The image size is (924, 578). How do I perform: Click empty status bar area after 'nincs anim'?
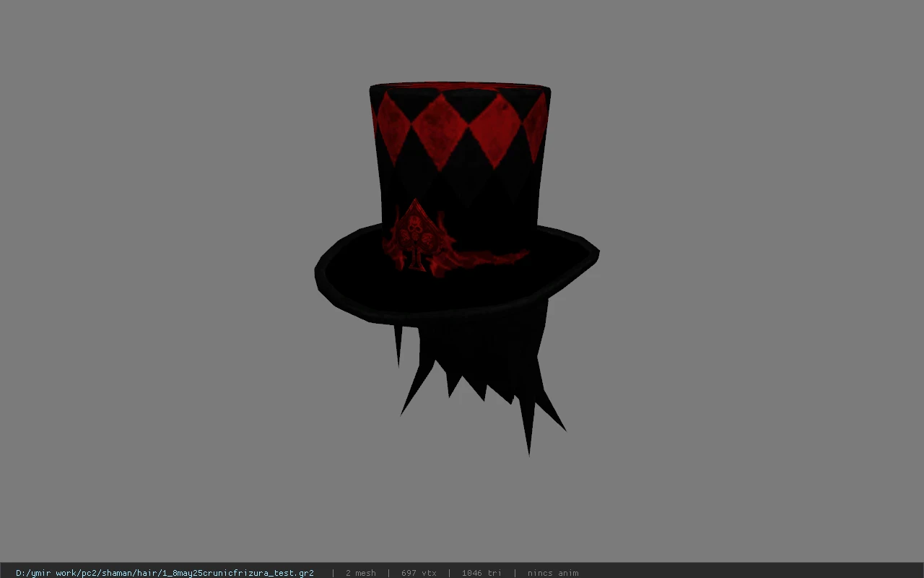point(751,573)
